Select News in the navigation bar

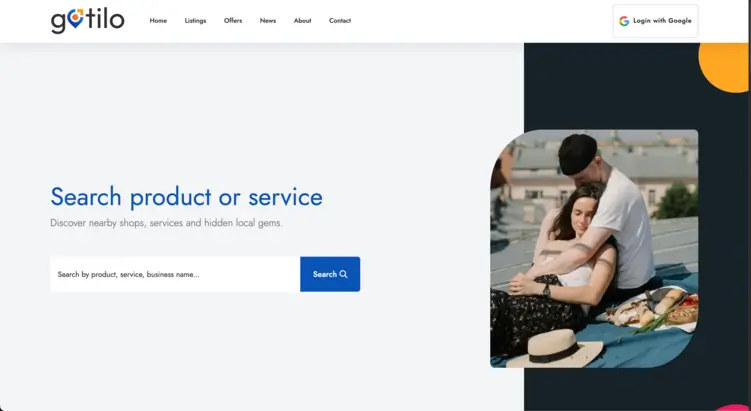[268, 21]
